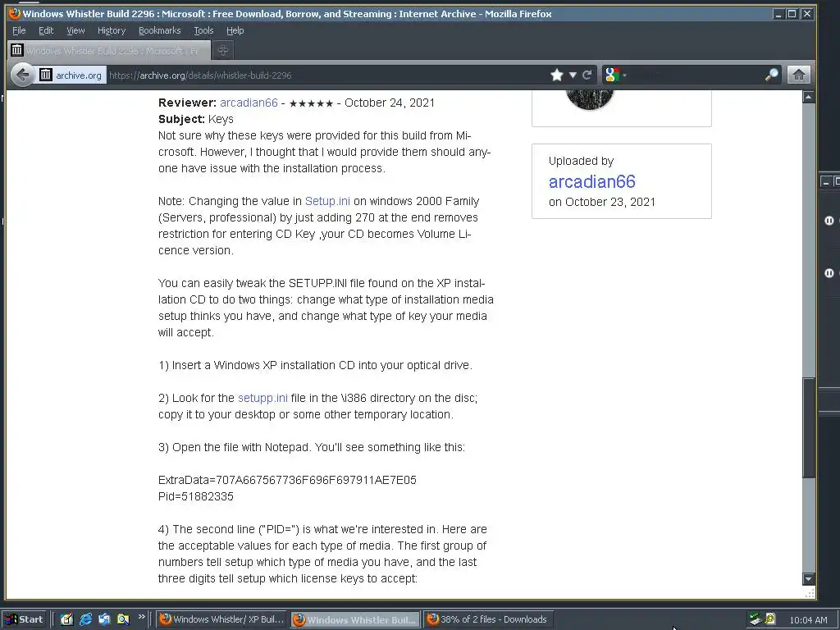Click the first quick launch icon
The image size is (840, 630).
(x=66, y=619)
